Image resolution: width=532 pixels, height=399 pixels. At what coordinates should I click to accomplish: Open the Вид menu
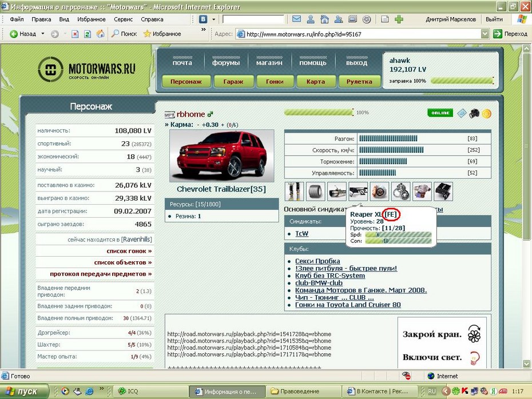click(x=64, y=19)
